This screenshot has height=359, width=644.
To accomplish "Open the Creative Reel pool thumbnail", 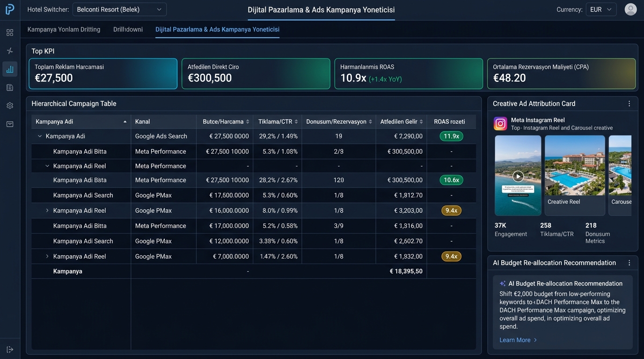I will 575,175.
